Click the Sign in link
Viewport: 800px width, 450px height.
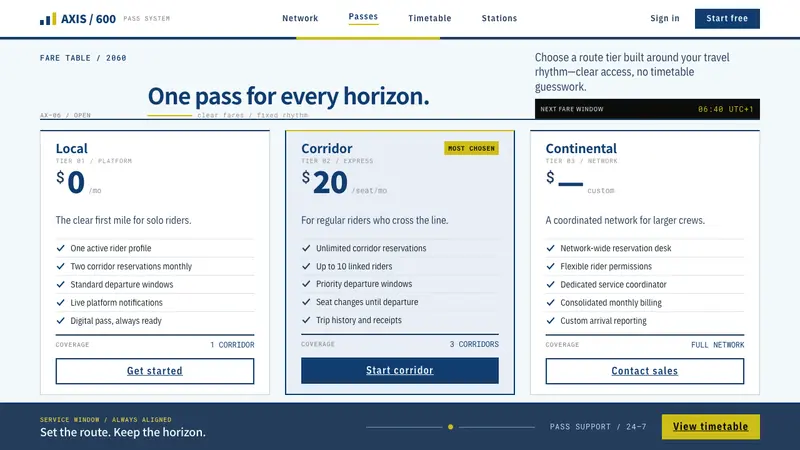pyautogui.click(x=665, y=18)
